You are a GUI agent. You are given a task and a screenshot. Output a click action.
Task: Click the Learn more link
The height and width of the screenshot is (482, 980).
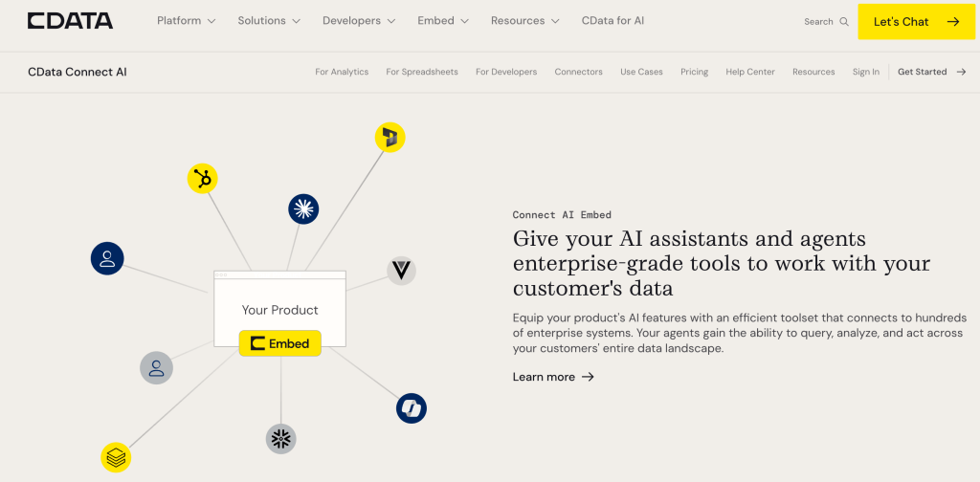553,377
